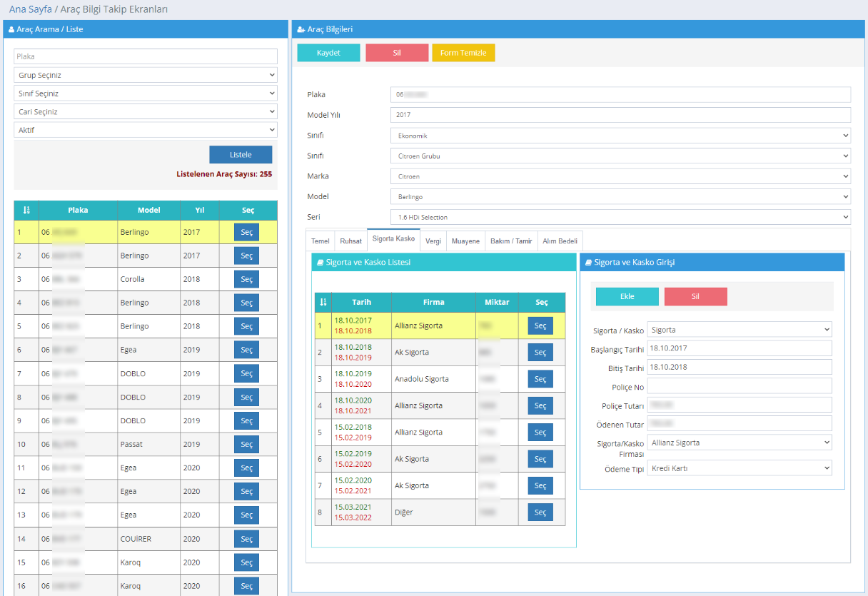
Task: Click Bitiş Tarihi date field
Action: 740,367
